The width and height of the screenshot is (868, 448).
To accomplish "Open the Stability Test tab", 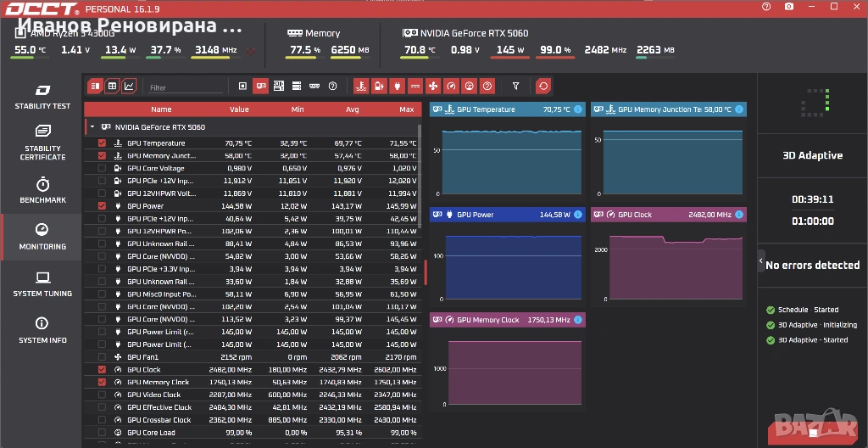I will pyautogui.click(x=42, y=97).
